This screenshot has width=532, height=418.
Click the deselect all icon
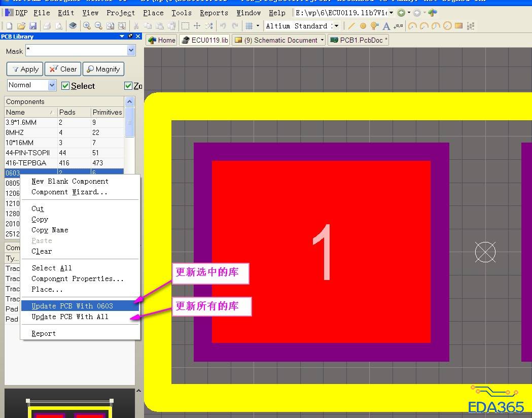click(x=209, y=26)
